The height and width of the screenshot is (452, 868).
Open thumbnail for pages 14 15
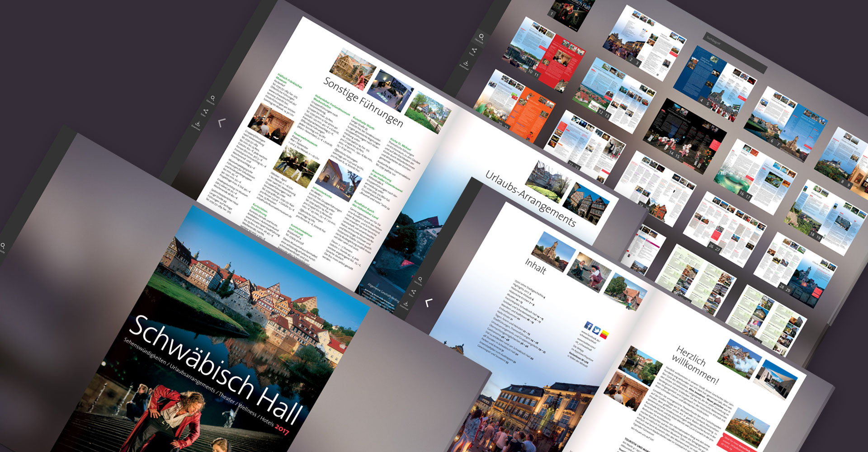point(685,137)
